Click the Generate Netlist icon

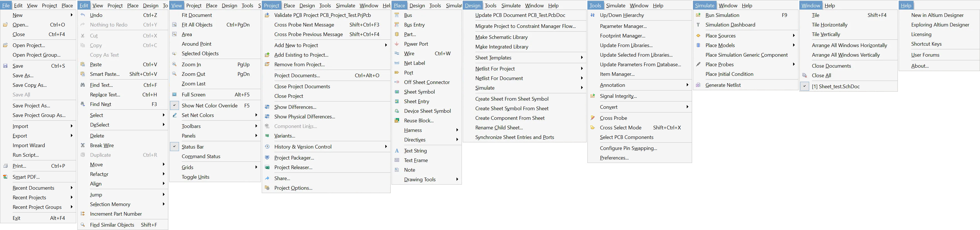(x=698, y=85)
